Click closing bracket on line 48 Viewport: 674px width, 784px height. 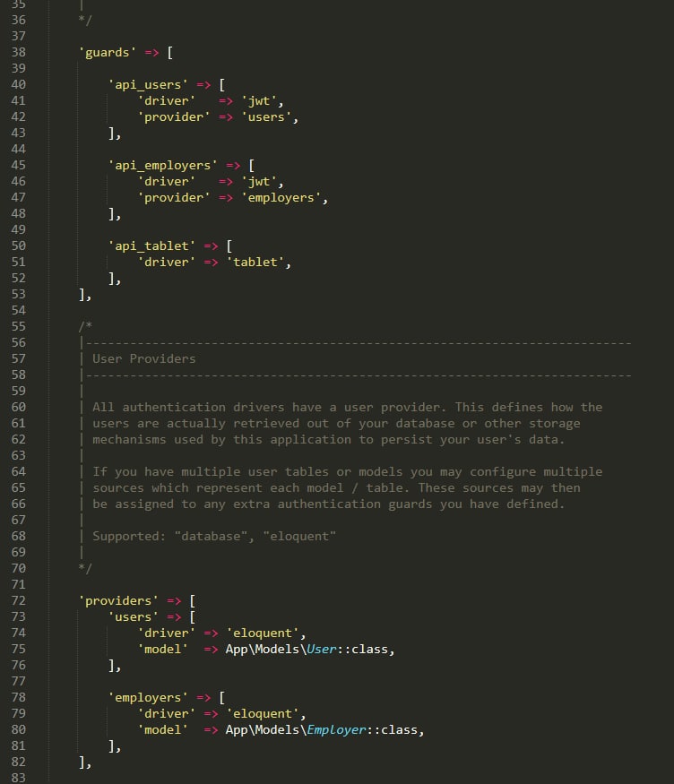[115, 214]
